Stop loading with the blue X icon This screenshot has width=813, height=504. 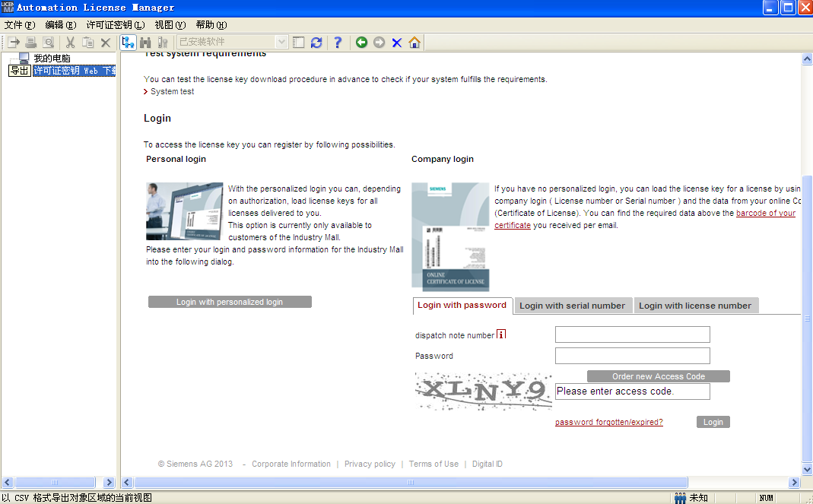click(x=396, y=43)
